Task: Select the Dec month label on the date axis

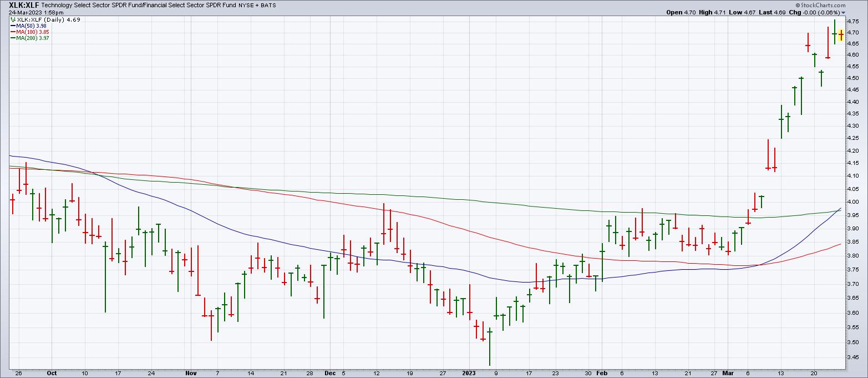Action: pos(330,373)
